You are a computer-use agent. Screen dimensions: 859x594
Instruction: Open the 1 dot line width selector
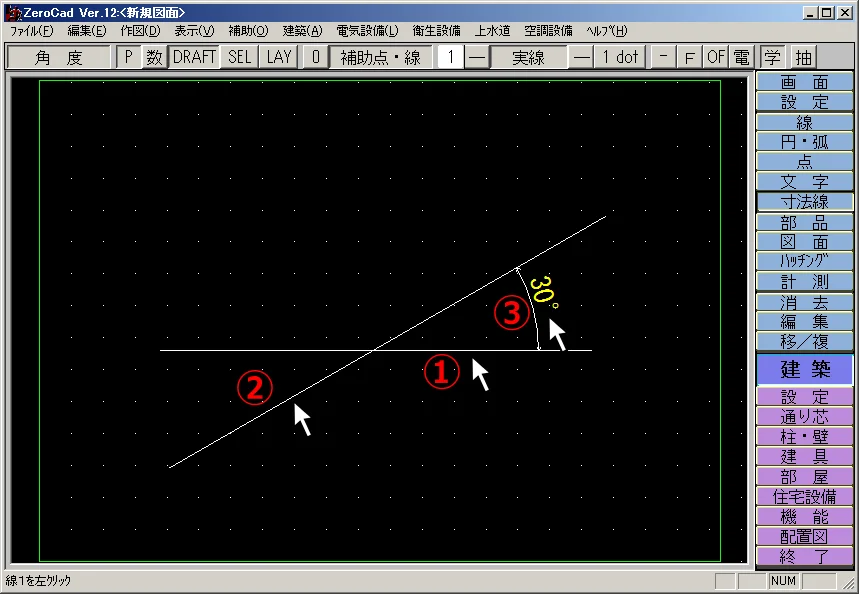pyautogui.click(x=620, y=57)
